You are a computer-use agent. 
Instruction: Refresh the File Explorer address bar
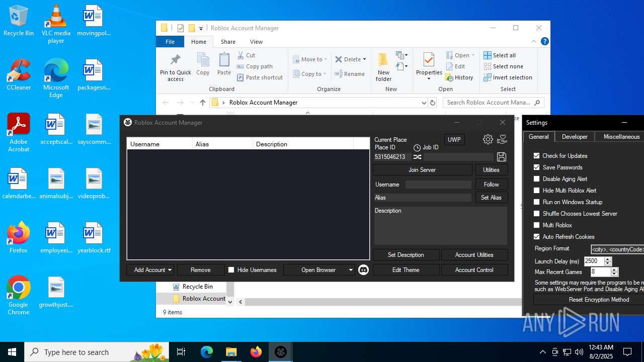[432, 103]
